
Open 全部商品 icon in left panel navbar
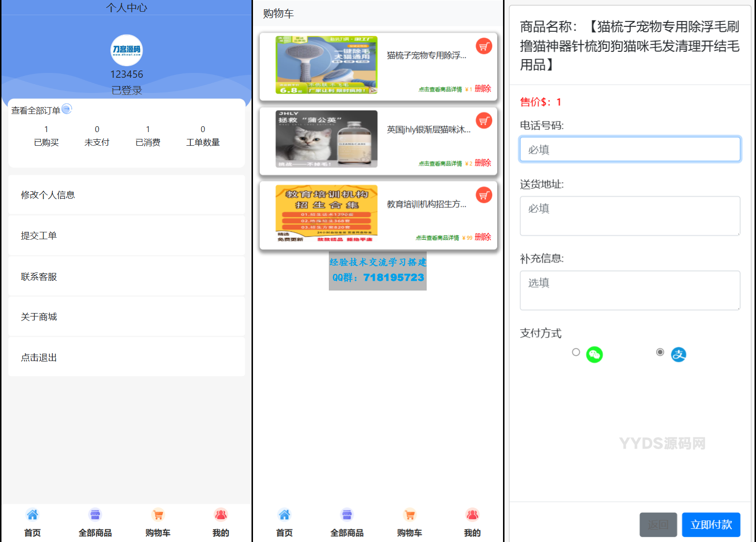coord(95,515)
